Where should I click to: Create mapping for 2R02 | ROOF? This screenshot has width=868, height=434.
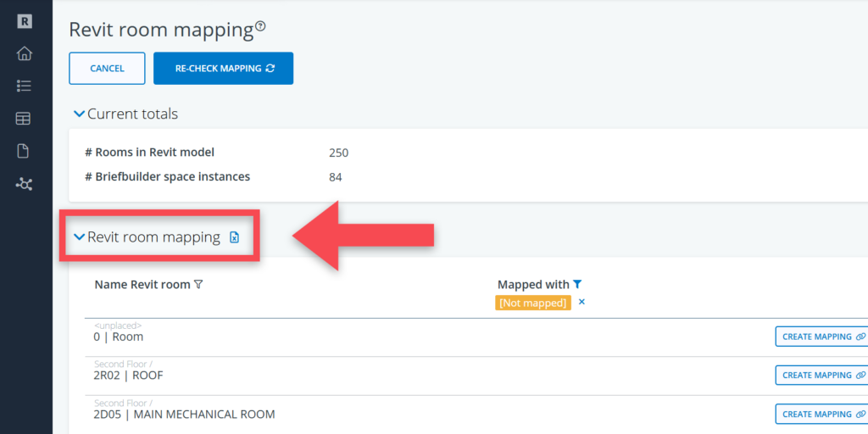[x=822, y=375]
